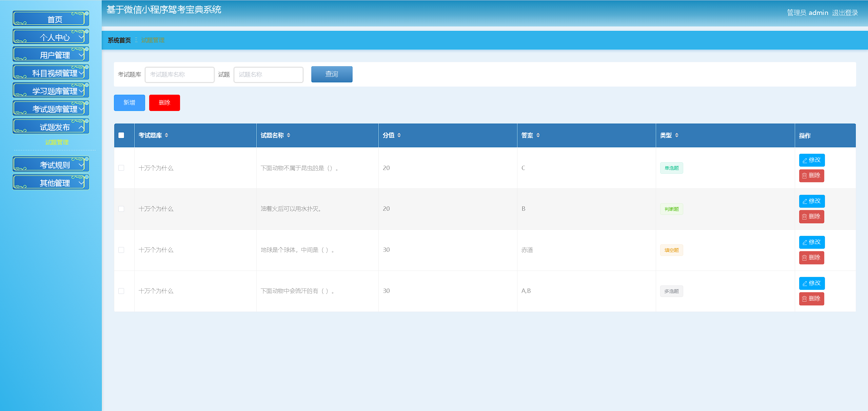
Task: Edit the 赤道 answer question row
Action: (812, 242)
